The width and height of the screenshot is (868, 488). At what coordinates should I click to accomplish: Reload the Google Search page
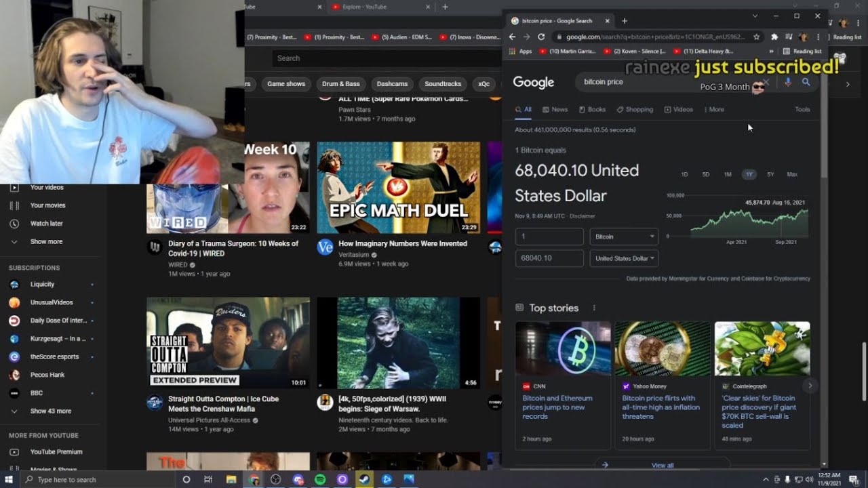[541, 37]
